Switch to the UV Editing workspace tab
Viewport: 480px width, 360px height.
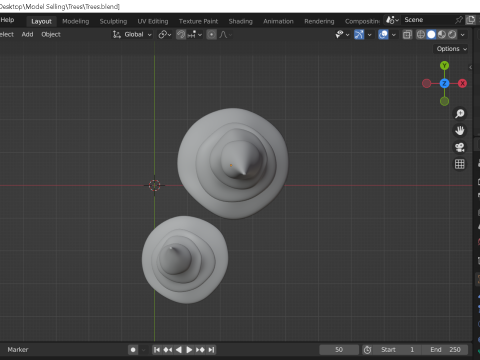pos(153,21)
